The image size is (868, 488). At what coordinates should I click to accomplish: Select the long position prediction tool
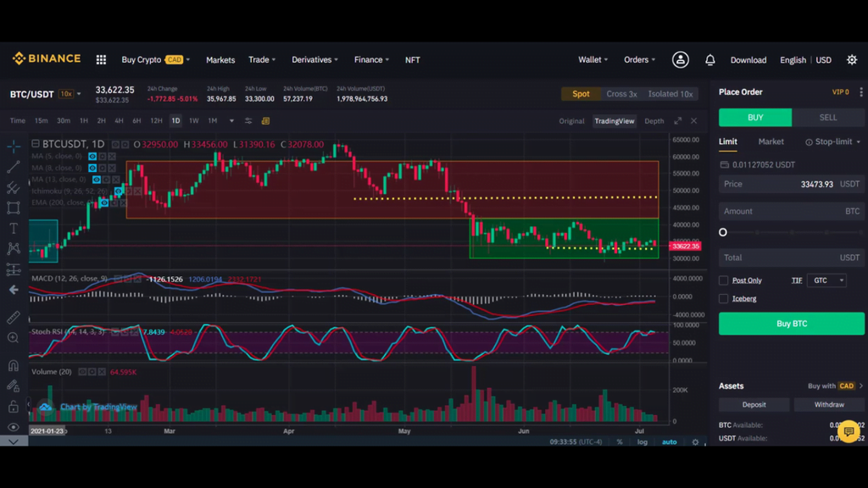(x=14, y=269)
